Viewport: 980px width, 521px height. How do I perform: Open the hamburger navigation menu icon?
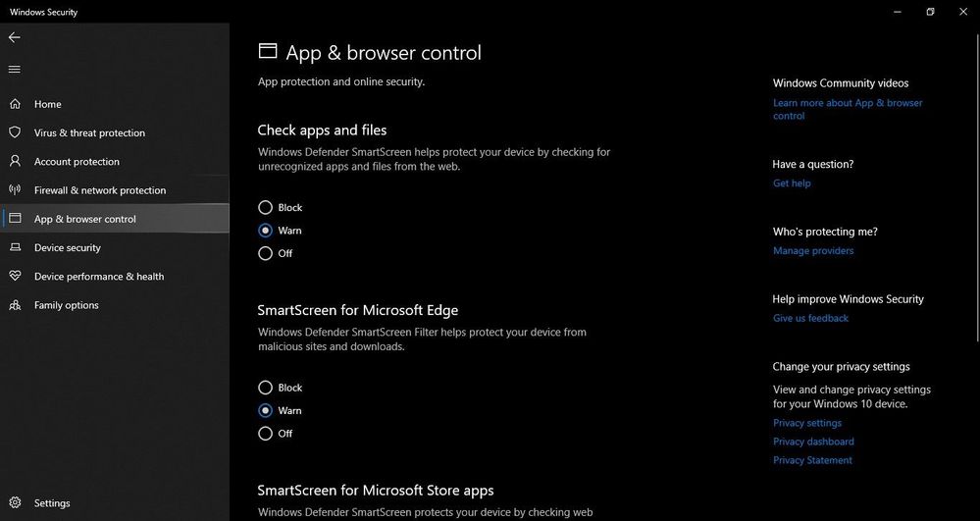15,70
